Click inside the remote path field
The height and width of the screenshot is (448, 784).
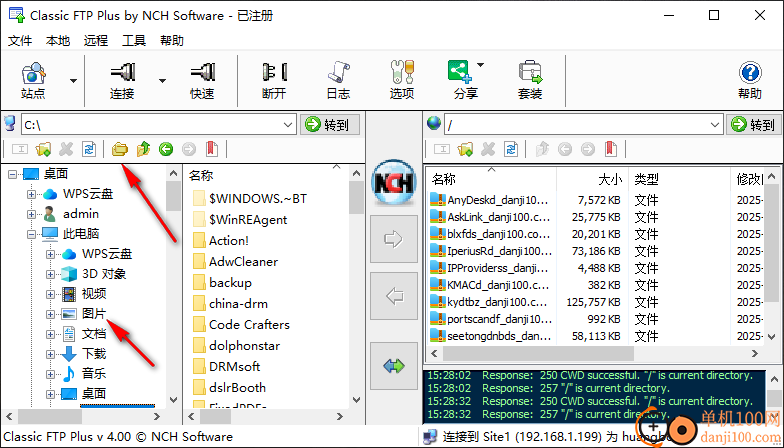(x=577, y=124)
